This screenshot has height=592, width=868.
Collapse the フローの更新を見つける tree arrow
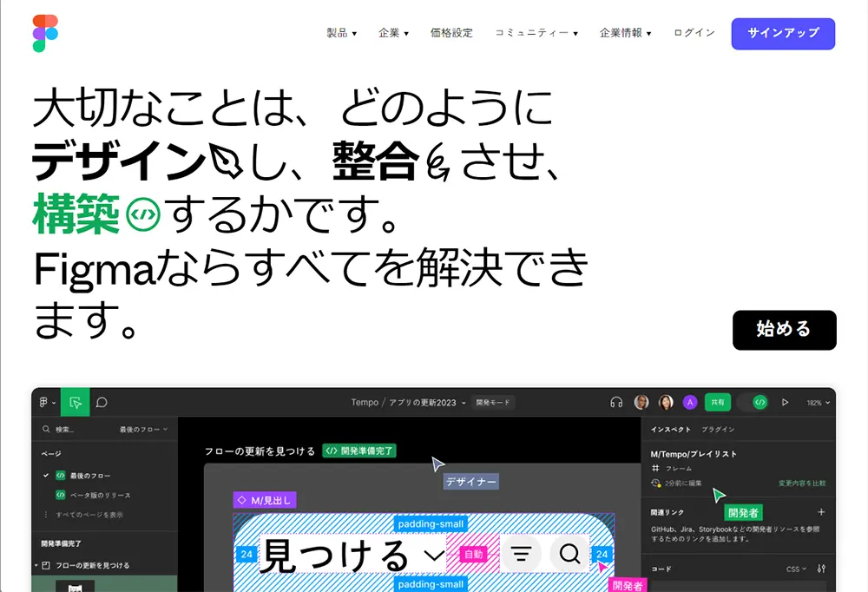(x=36, y=565)
